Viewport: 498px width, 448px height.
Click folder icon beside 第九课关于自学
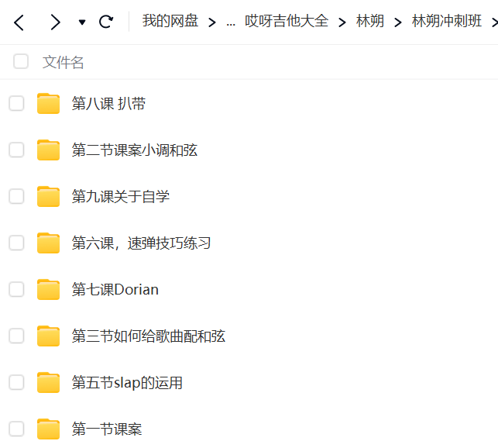tap(48, 197)
